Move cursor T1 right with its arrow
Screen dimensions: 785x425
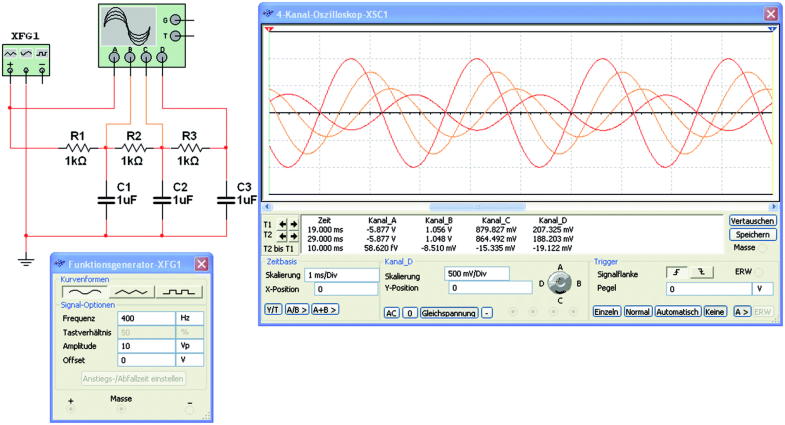tap(293, 225)
